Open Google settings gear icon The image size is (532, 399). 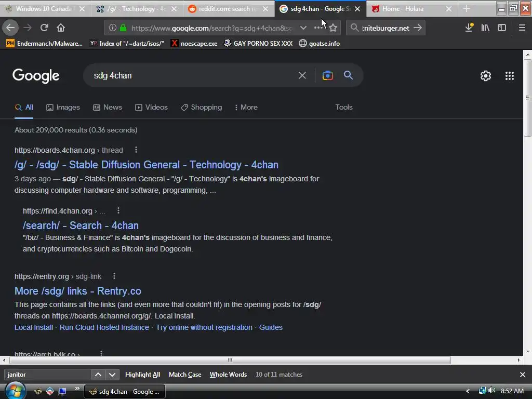click(486, 76)
